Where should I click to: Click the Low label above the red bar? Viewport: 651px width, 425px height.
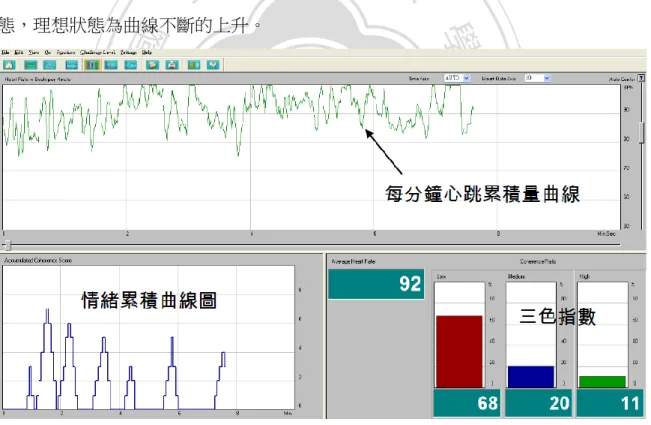(441, 276)
